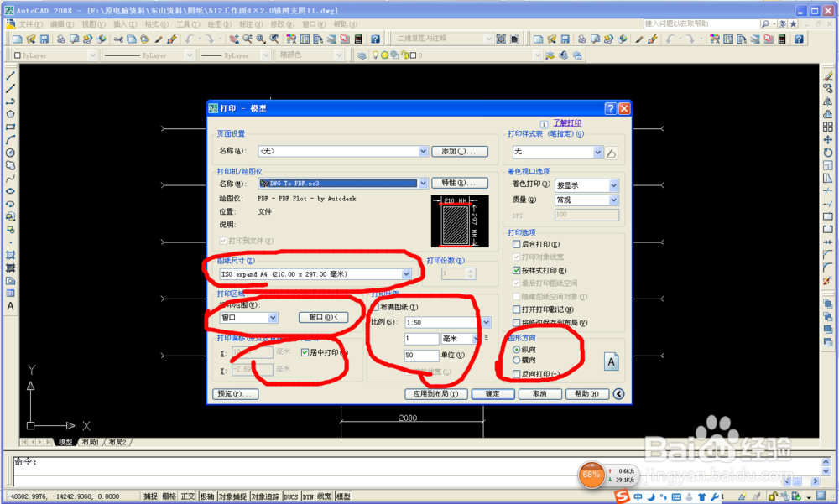The height and width of the screenshot is (504, 839).
Task: Open the 比例 1:50 scale dropdown
Action: 486,322
